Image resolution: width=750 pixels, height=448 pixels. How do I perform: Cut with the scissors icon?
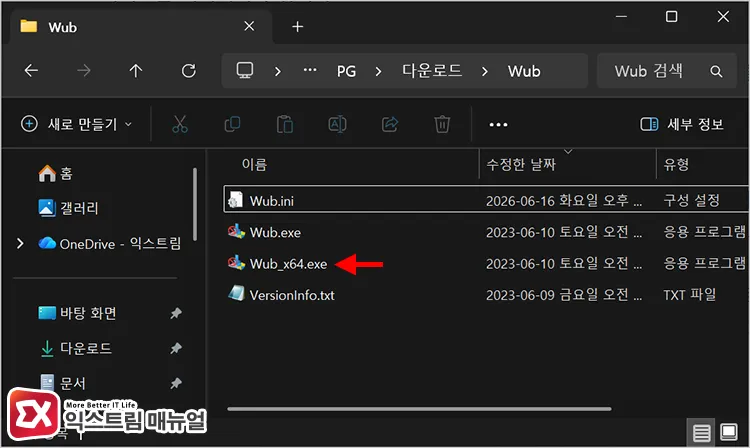pyautogui.click(x=180, y=124)
